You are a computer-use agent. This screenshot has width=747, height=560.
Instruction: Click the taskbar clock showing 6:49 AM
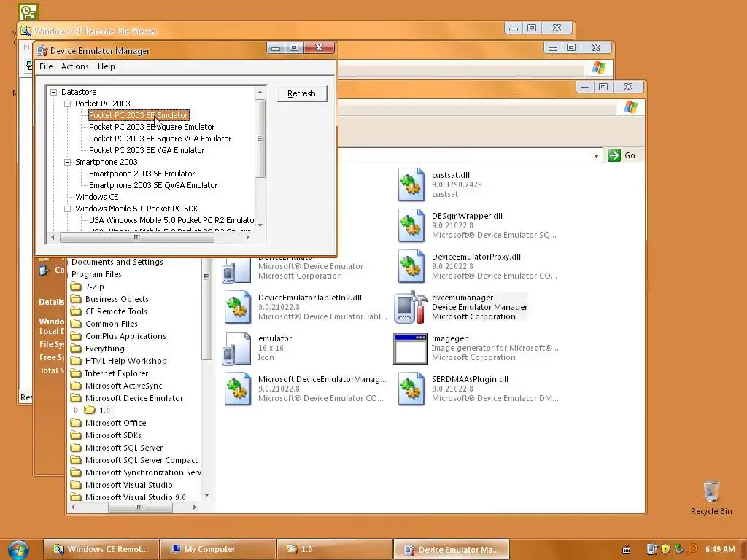click(720, 549)
